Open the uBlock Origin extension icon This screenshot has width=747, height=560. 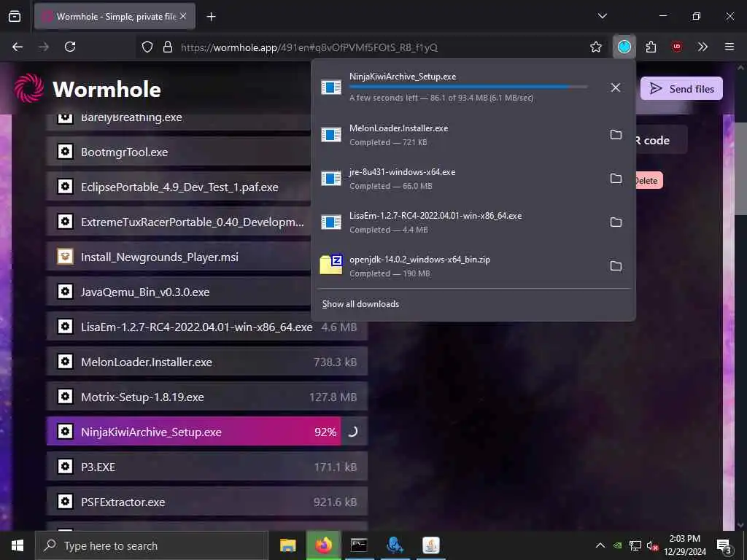tap(676, 47)
